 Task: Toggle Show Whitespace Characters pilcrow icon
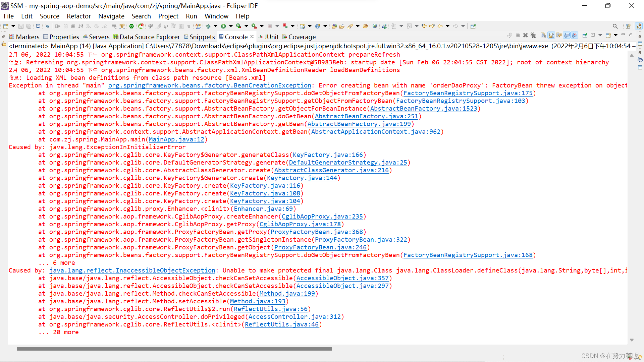[x=189, y=26]
